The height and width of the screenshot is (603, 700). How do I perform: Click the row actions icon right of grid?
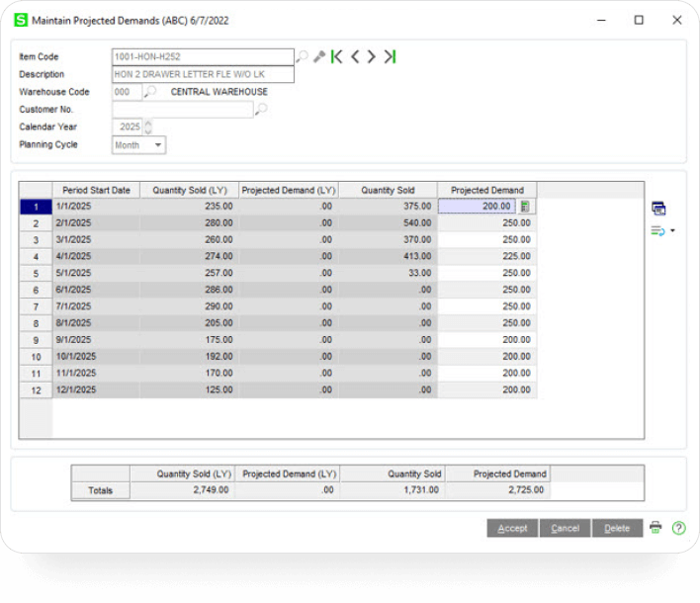click(657, 230)
